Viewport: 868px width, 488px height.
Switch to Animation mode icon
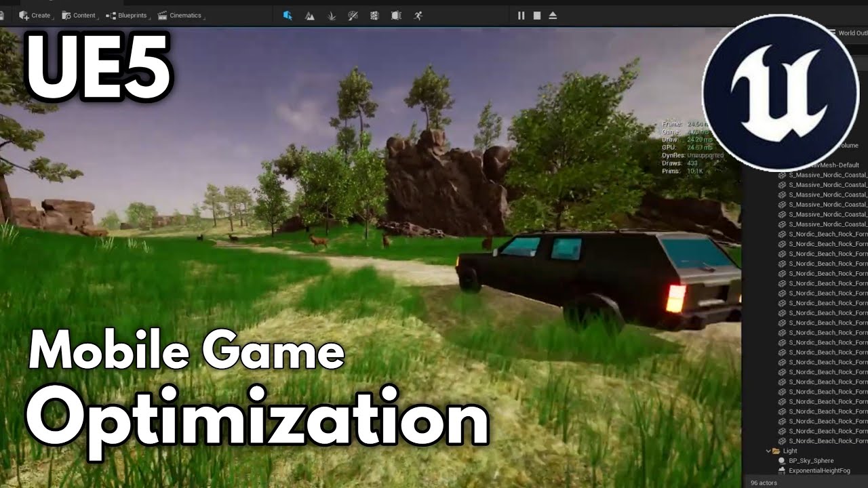(x=418, y=15)
